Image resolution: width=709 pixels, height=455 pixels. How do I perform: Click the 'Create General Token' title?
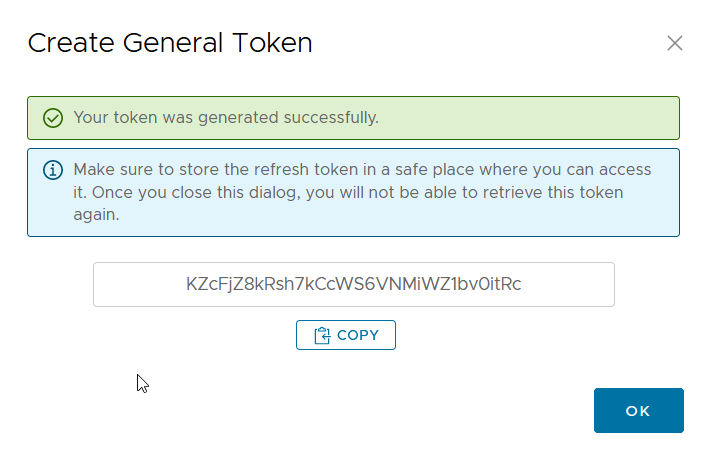(170, 43)
